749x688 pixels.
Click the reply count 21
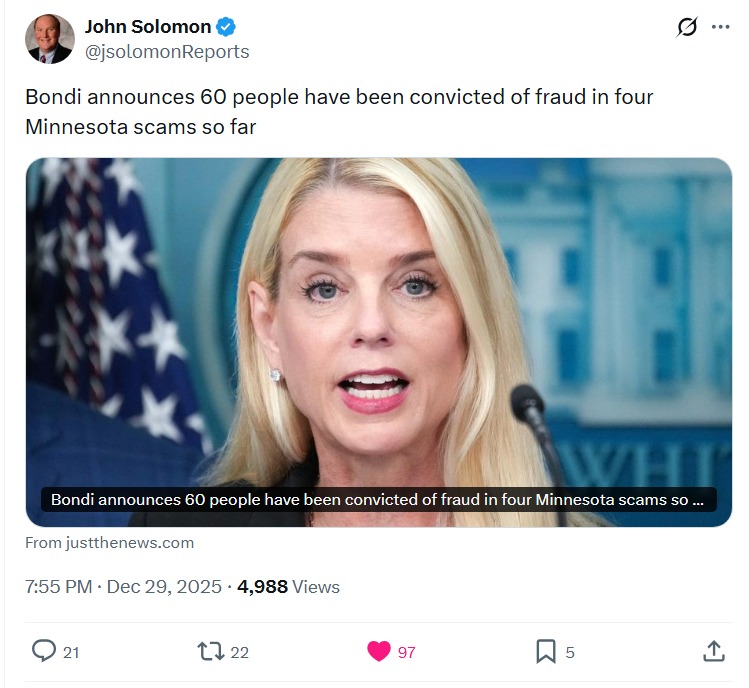coord(71,653)
